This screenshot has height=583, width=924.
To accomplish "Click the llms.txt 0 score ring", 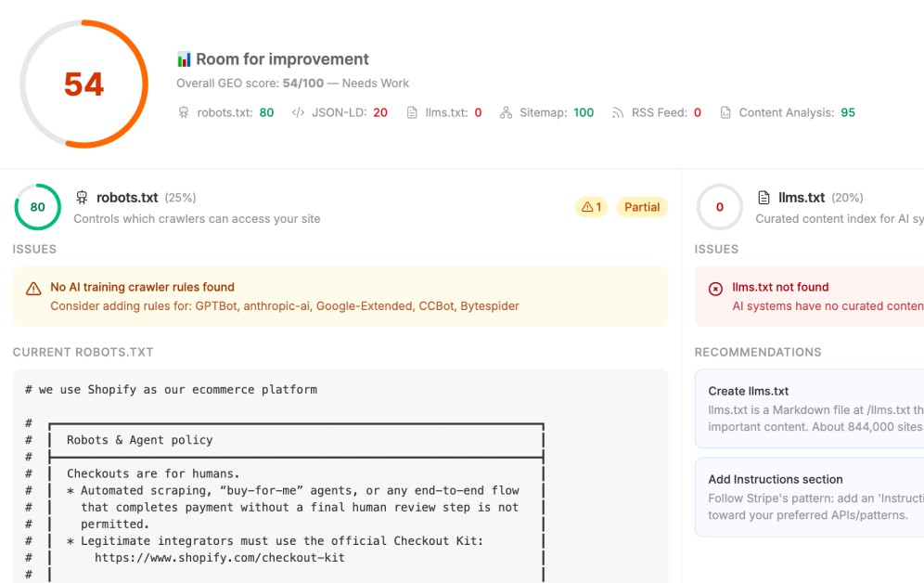I will (720, 207).
